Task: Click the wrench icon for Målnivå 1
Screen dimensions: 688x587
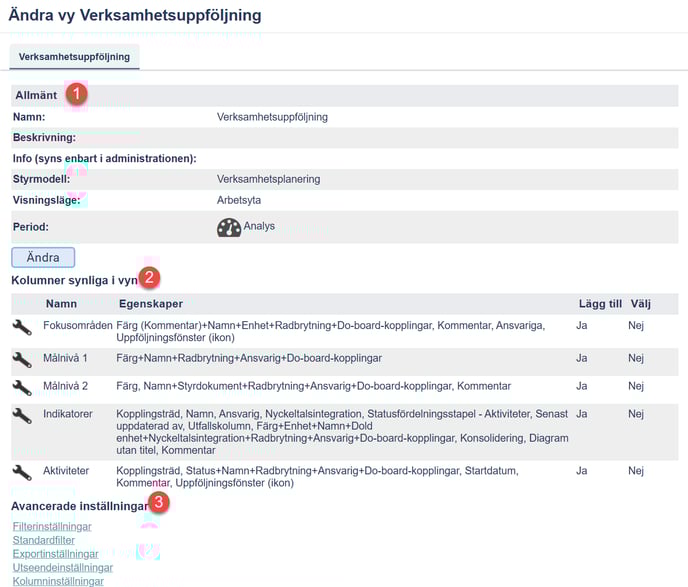Action: [x=22, y=358]
